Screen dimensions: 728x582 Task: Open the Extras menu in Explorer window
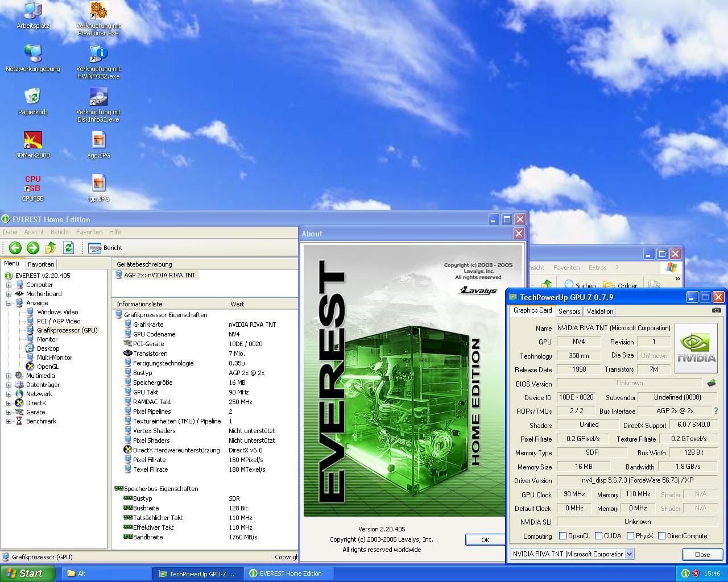tap(597, 268)
